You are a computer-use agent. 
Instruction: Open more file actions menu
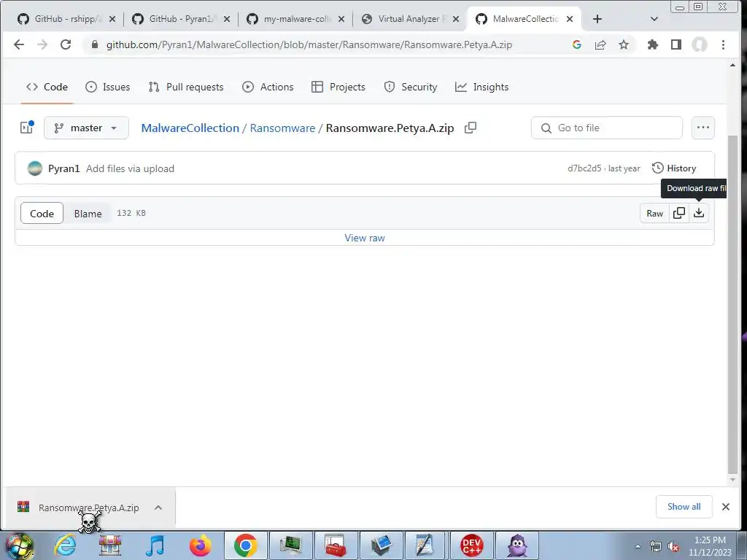(703, 128)
